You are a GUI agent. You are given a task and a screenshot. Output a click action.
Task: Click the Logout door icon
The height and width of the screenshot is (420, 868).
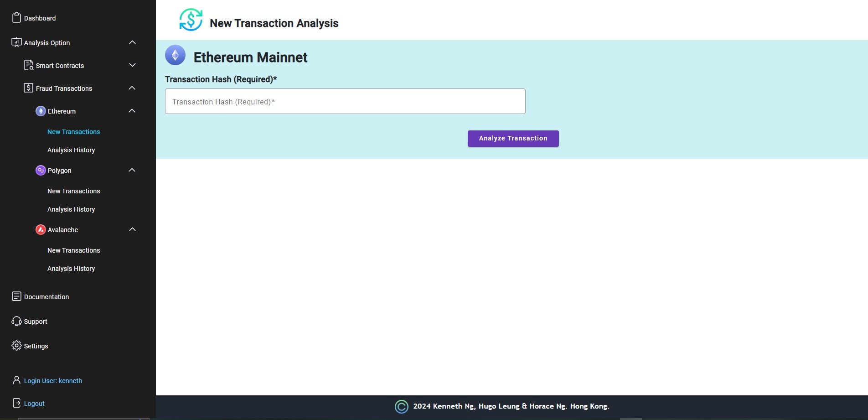point(16,403)
